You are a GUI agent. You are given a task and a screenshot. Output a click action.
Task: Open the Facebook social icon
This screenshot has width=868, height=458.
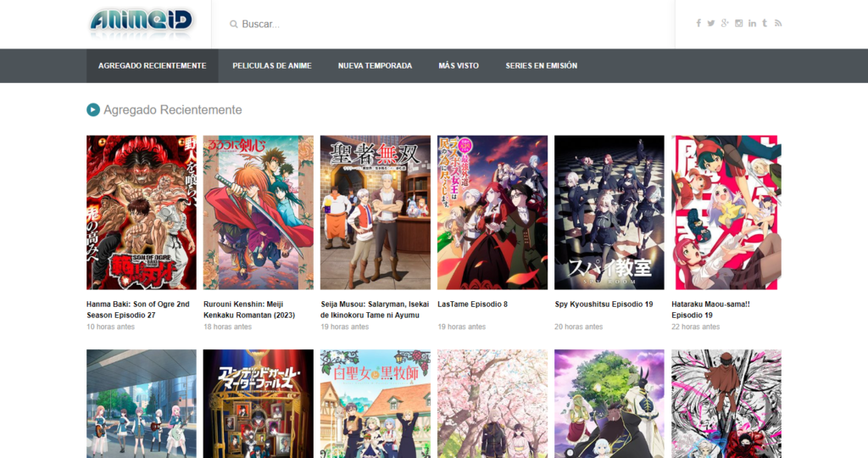(698, 23)
